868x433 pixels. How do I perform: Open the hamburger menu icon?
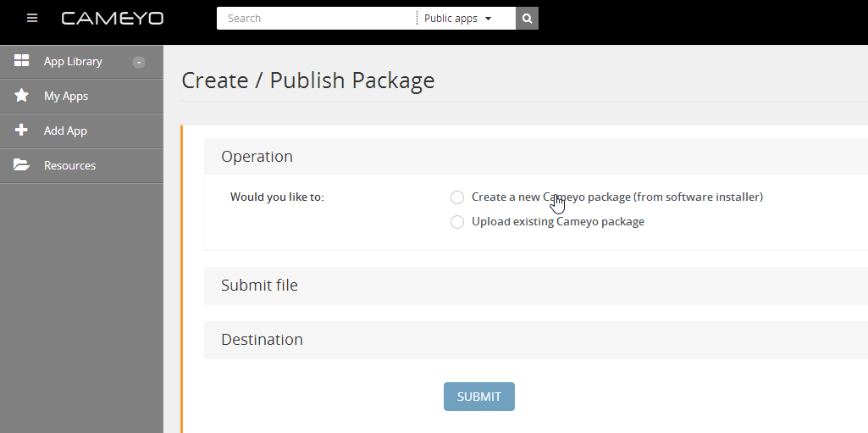(32, 19)
